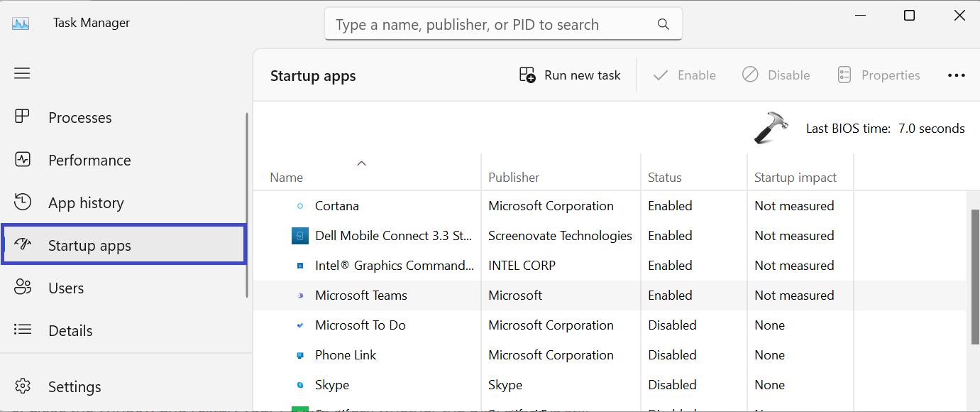Viewport: 980px width, 412px height.
Task: Select the Microsoft Teams row
Action: [361, 296]
